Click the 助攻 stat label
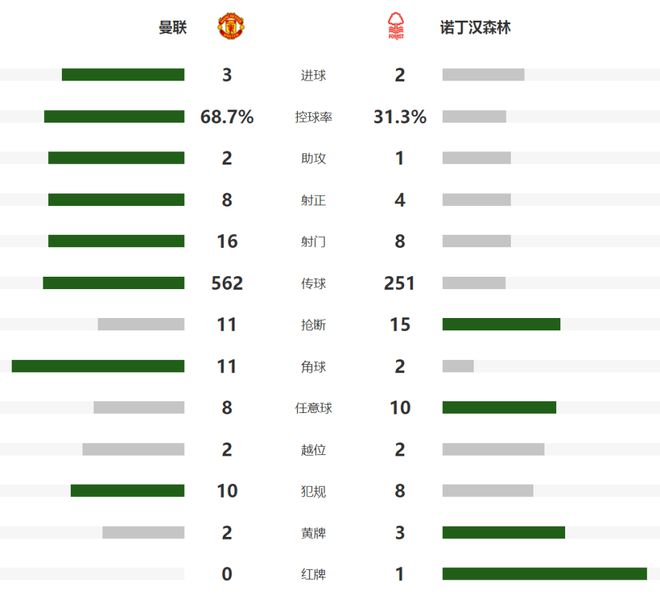660x603 pixels. [313, 158]
